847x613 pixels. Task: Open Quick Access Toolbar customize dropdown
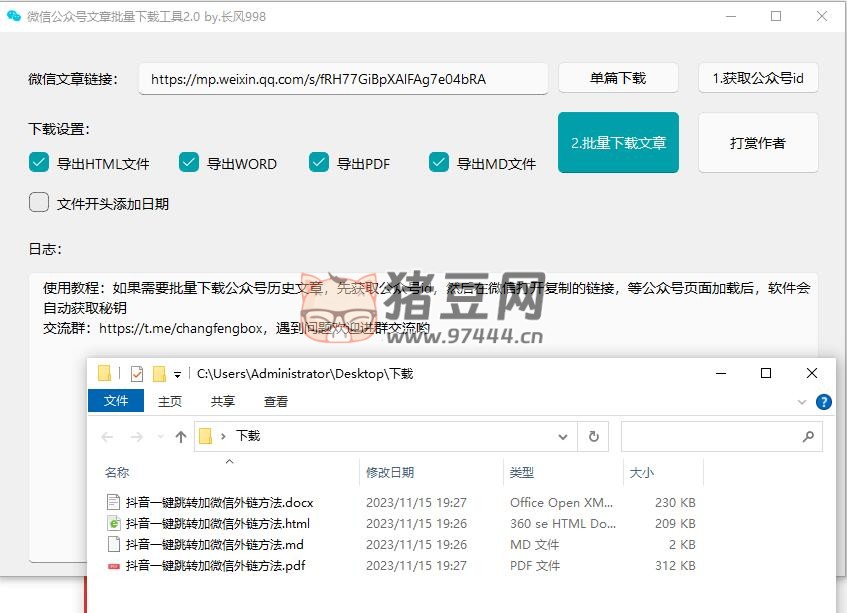coord(177,374)
